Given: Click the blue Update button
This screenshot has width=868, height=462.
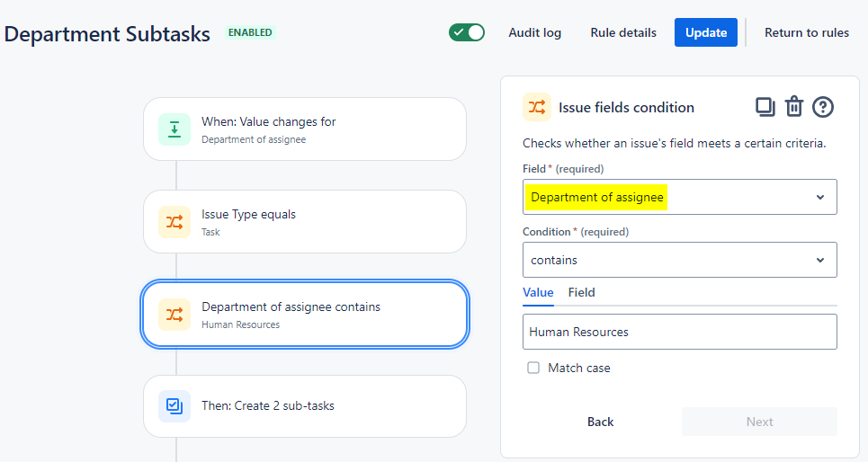Looking at the screenshot, I should (x=706, y=32).
